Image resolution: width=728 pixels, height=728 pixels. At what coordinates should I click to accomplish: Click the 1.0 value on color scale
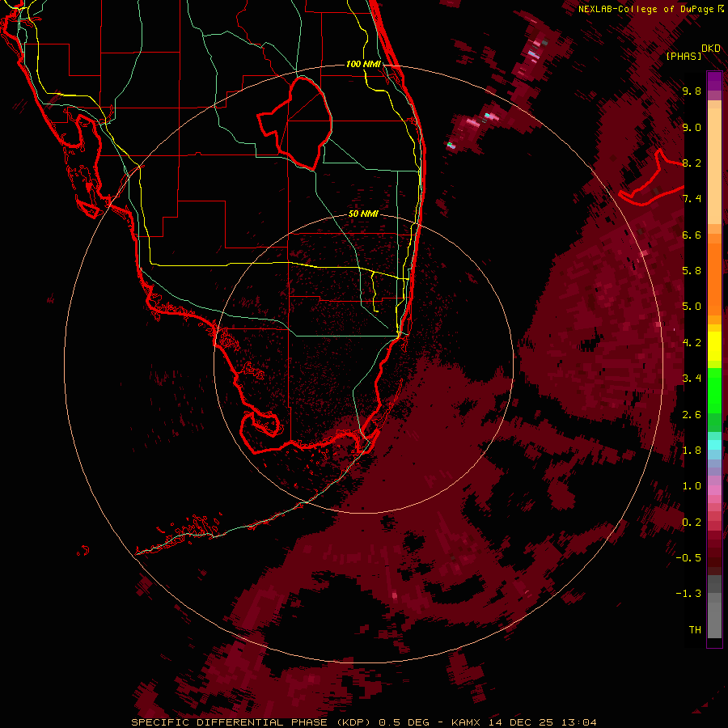click(x=692, y=487)
